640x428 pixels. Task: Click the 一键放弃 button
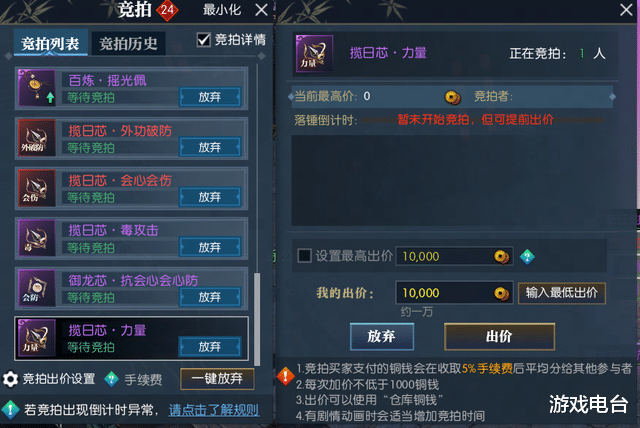coord(217,379)
